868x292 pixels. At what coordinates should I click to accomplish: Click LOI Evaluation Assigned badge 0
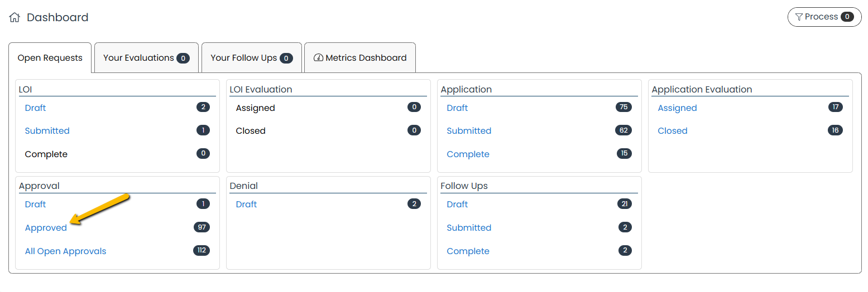[414, 107]
